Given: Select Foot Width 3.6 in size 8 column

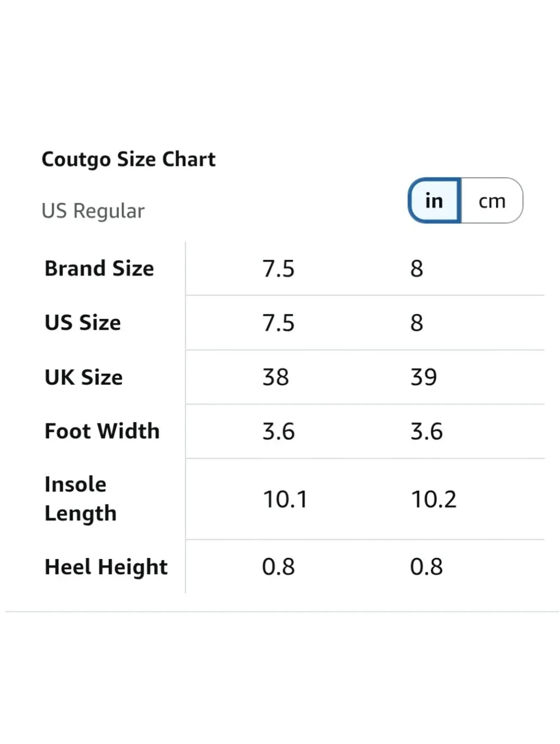Looking at the screenshot, I should click(x=426, y=432).
